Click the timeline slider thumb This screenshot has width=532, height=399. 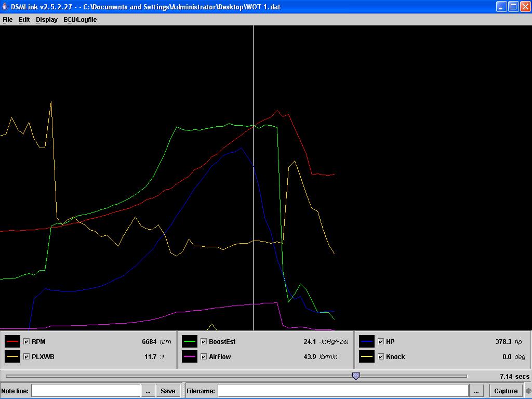coord(356,376)
